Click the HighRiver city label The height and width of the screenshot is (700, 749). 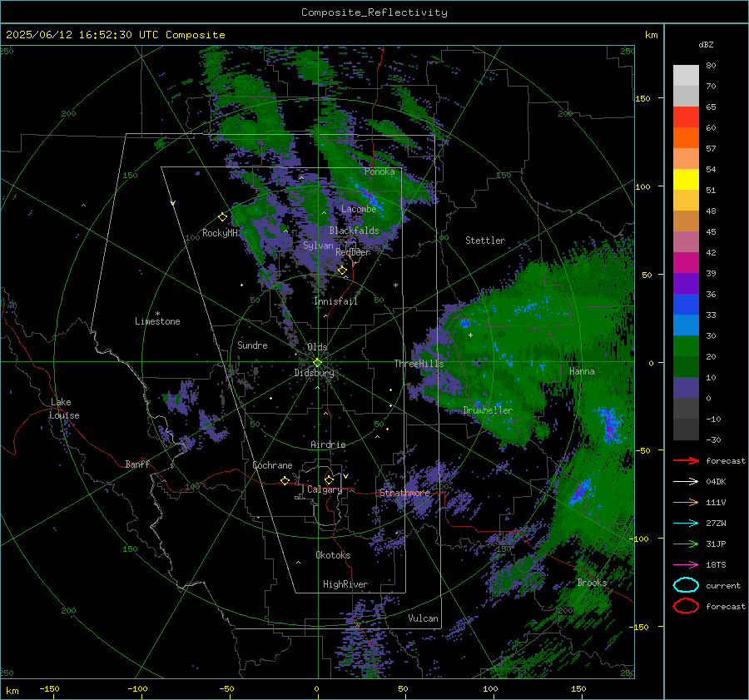pyautogui.click(x=345, y=584)
